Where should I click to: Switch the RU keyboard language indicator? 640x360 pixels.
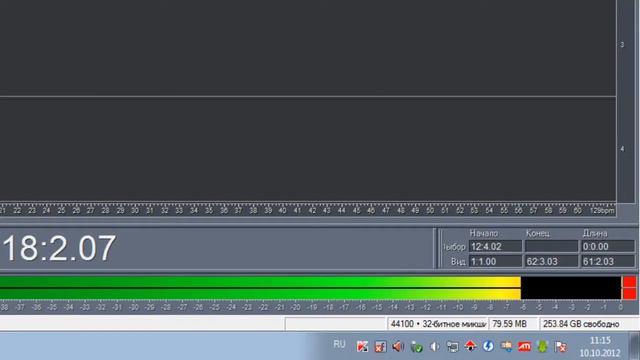[339, 344]
